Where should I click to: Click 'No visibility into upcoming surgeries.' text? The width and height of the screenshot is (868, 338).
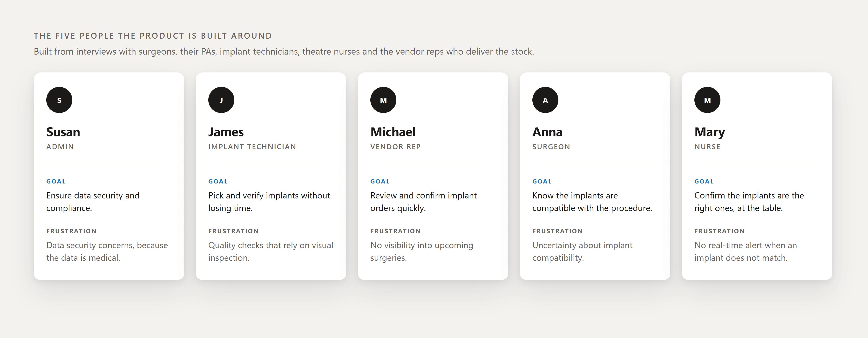(422, 251)
